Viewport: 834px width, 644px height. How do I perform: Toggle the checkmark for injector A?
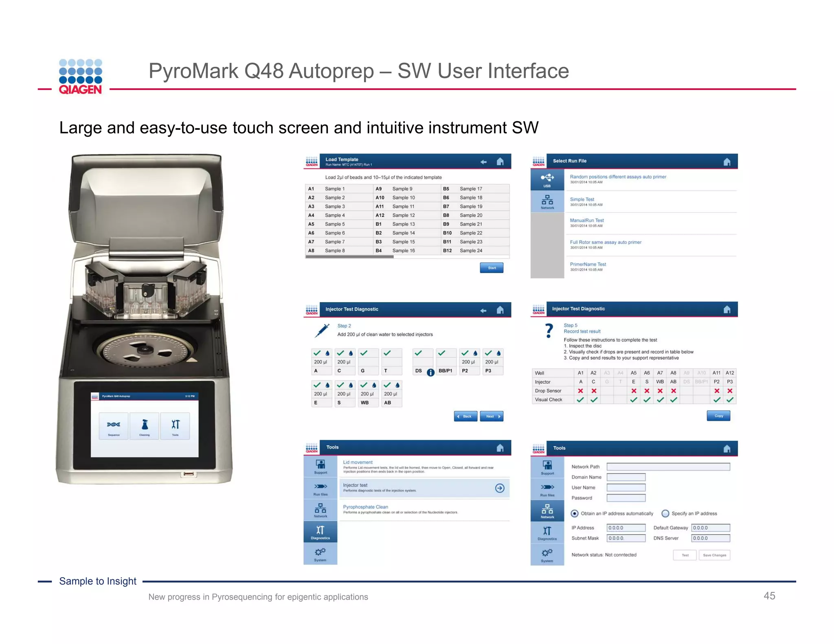point(317,353)
